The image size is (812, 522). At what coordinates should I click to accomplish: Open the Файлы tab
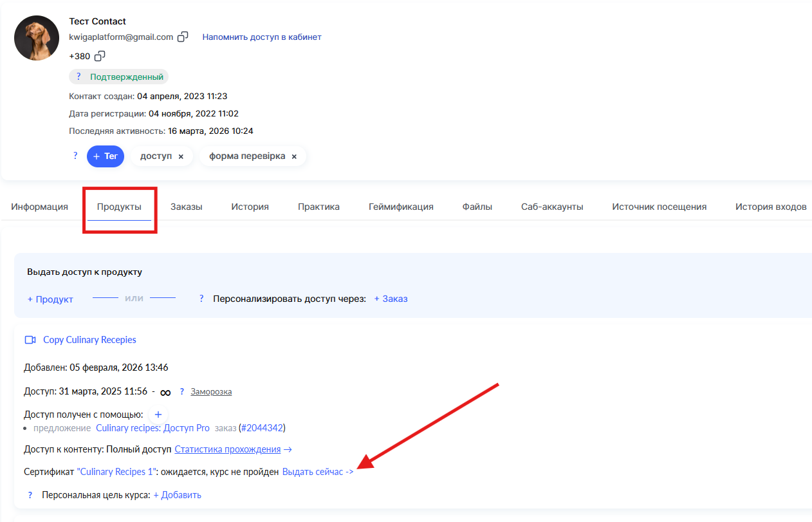pos(477,207)
